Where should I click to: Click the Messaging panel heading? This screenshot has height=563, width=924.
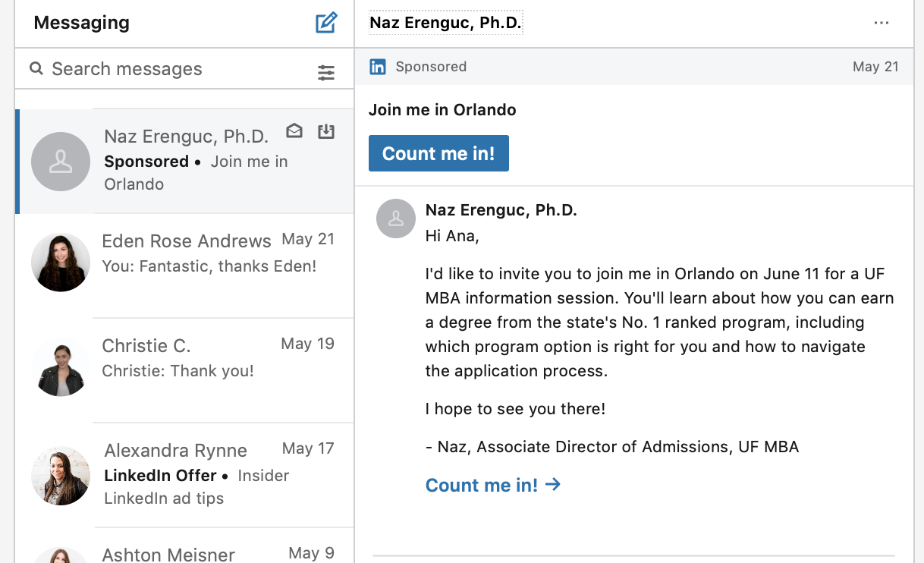pyautogui.click(x=81, y=23)
